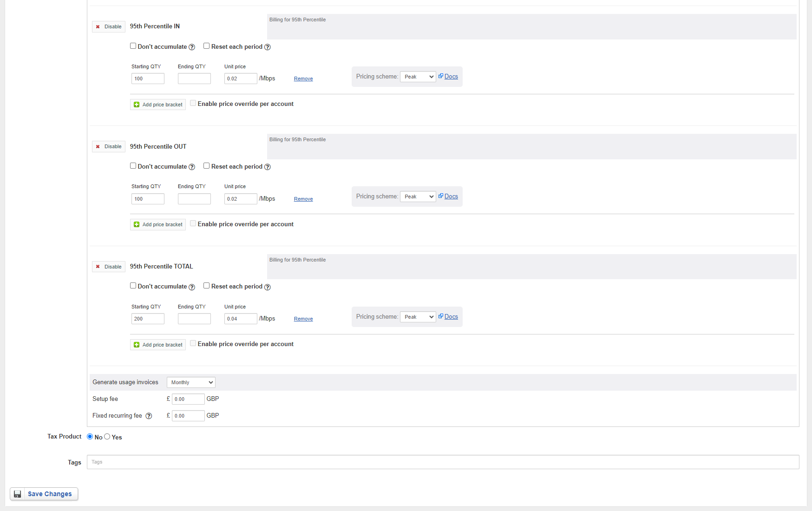Open Pricing scheme dropdown for 95th Percentile TOTAL
Viewport: 812px width, 511px height.
click(418, 317)
